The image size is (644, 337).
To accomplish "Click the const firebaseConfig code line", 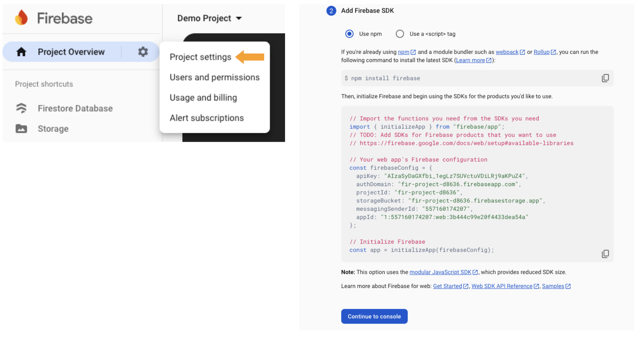I will click(x=391, y=168).
